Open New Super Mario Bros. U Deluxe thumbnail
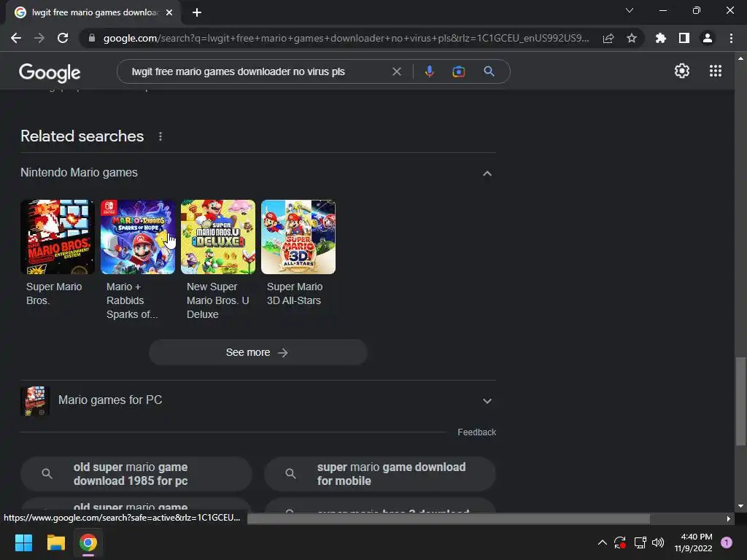This screenshot has width=747, height=560. click(217, 237)
